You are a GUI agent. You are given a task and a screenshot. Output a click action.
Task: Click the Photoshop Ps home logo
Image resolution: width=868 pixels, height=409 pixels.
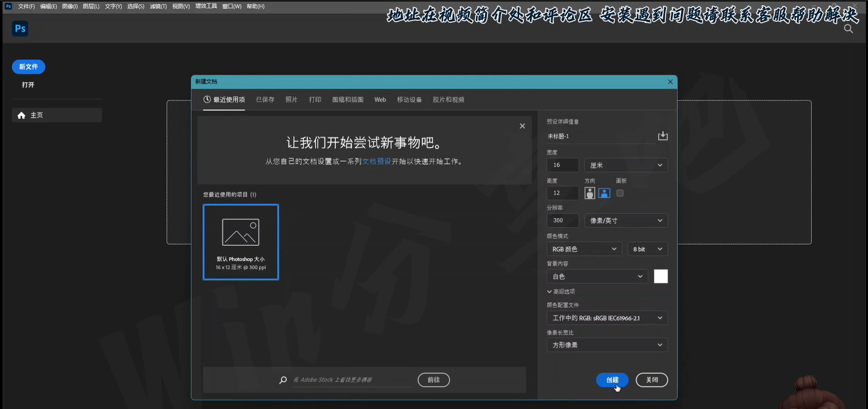[20, 29]
